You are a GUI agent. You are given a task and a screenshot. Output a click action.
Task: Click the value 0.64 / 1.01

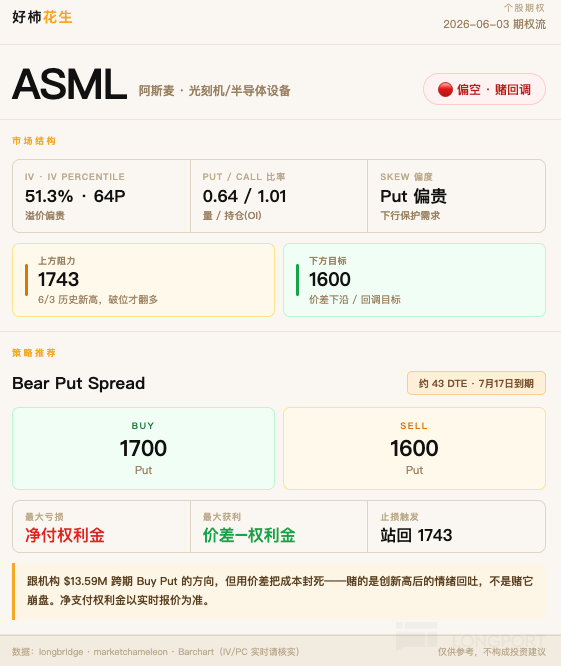[245, 196]
